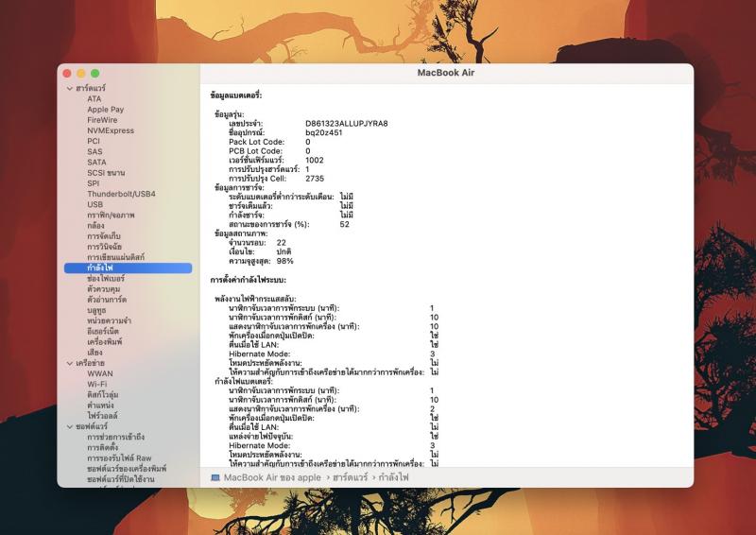Click the green full-screen window button

point(95,73)
